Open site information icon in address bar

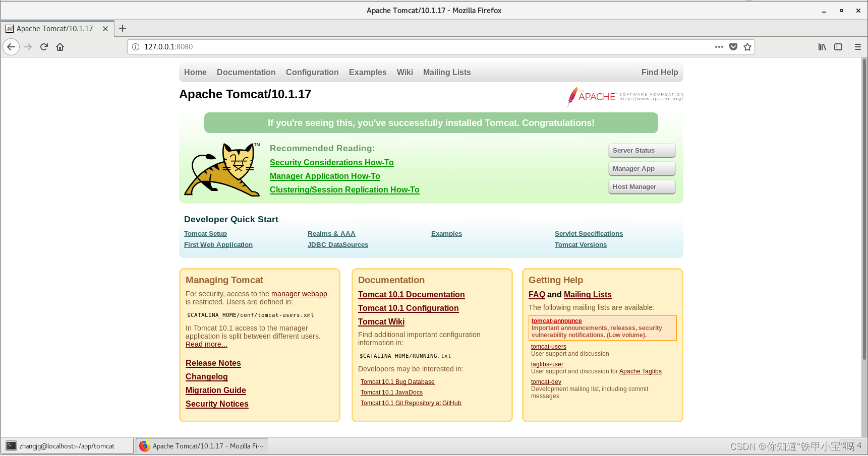pyautogui.click(x=136, y=47)
